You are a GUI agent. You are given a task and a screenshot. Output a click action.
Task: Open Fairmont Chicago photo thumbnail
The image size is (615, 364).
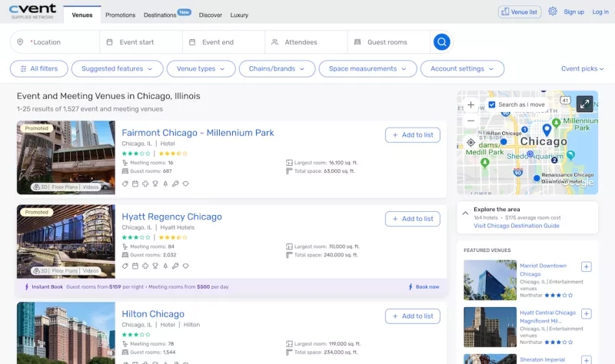66,157
